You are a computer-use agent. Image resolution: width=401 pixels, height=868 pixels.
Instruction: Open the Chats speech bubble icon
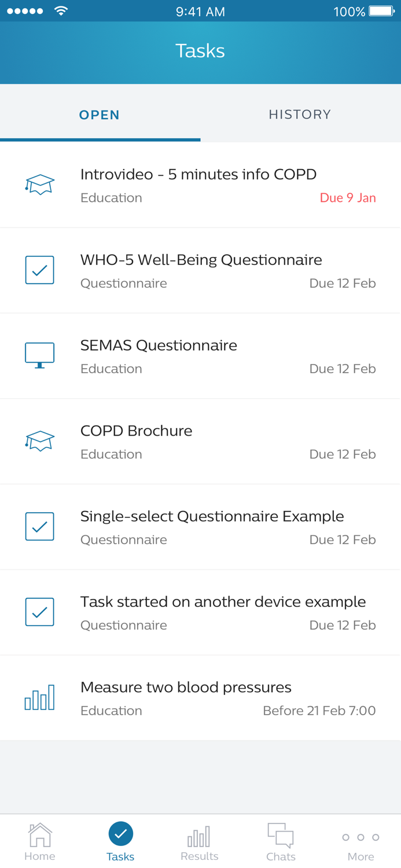click(x=281, y=836)
